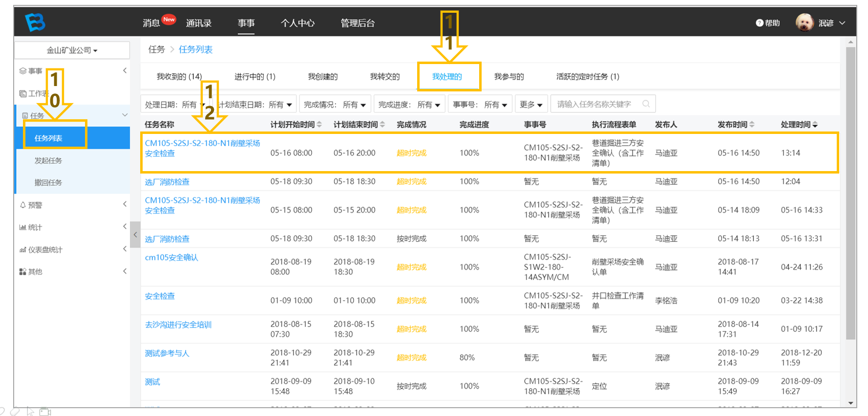Open the 更多 filters dropdown
This screenshot has height=416, width=868.
pyautogui.click(x=531, y=104)
